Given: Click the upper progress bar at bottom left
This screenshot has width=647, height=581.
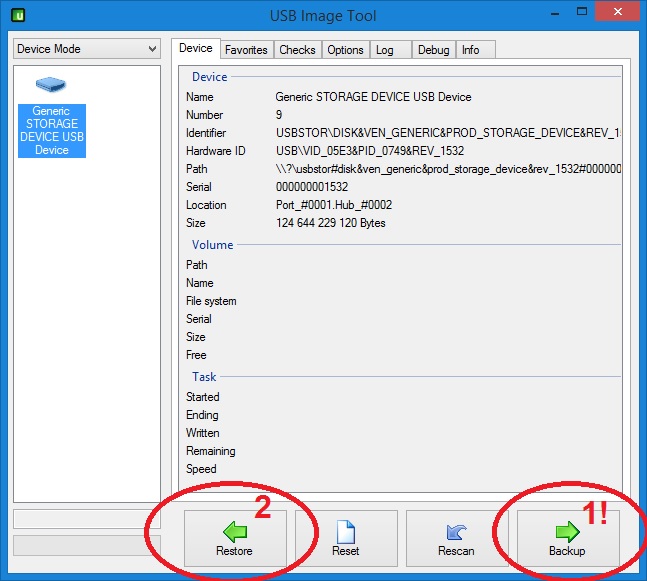Looking at the screenshot, I should coord(86,519).
